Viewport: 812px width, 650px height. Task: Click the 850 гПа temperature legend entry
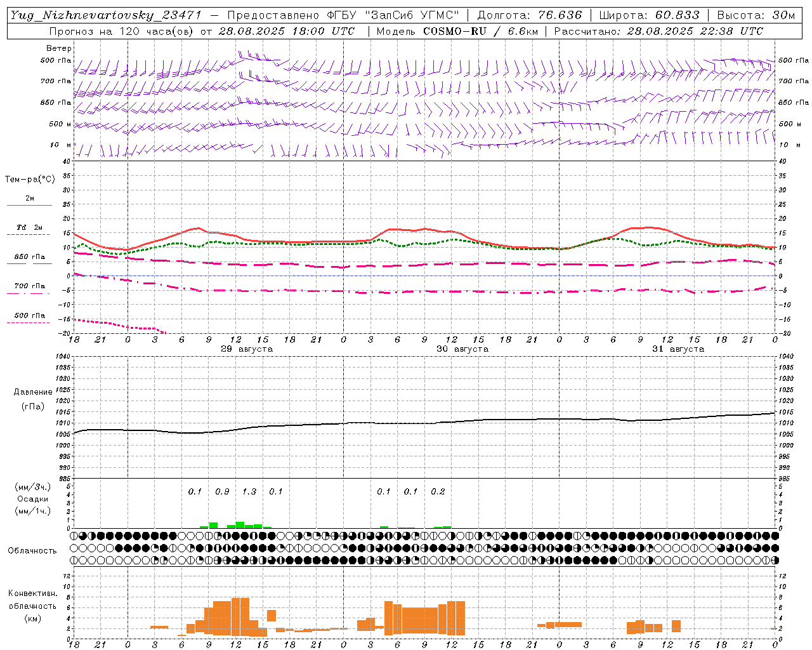(x=30, y=257)
